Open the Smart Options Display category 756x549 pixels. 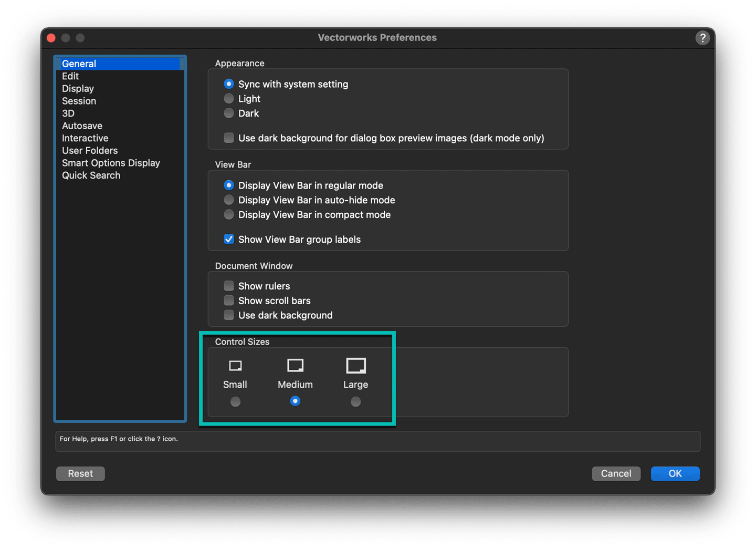[120, 163]
